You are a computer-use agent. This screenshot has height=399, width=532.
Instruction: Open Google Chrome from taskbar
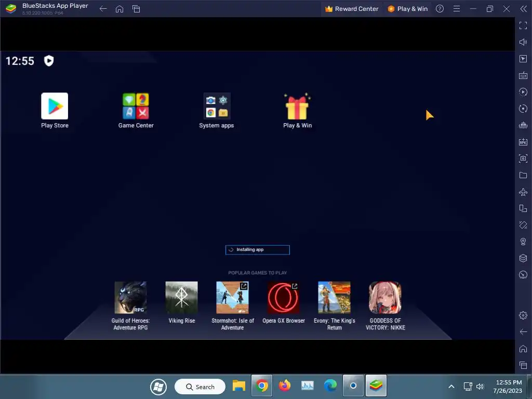(262, 386)
